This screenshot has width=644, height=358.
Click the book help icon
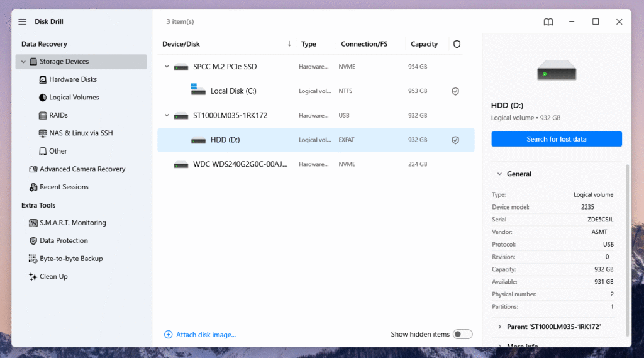coord(548,22)
